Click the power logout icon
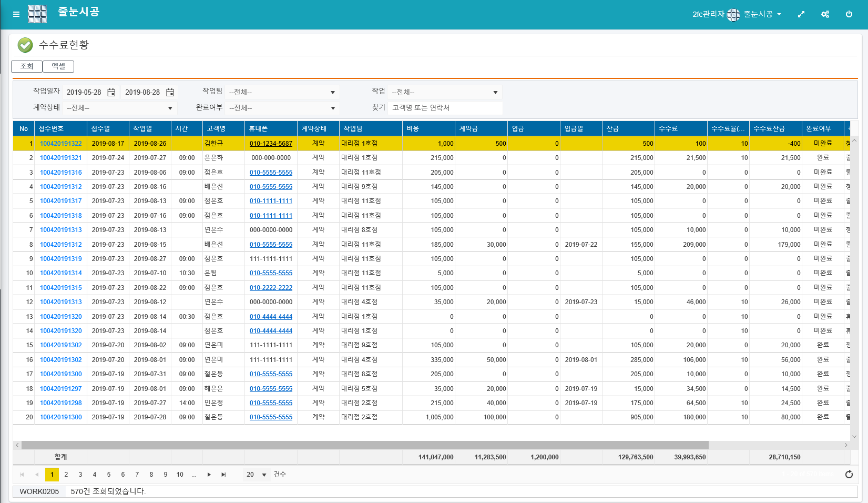 pyautogui.click(x=849, y=14)
